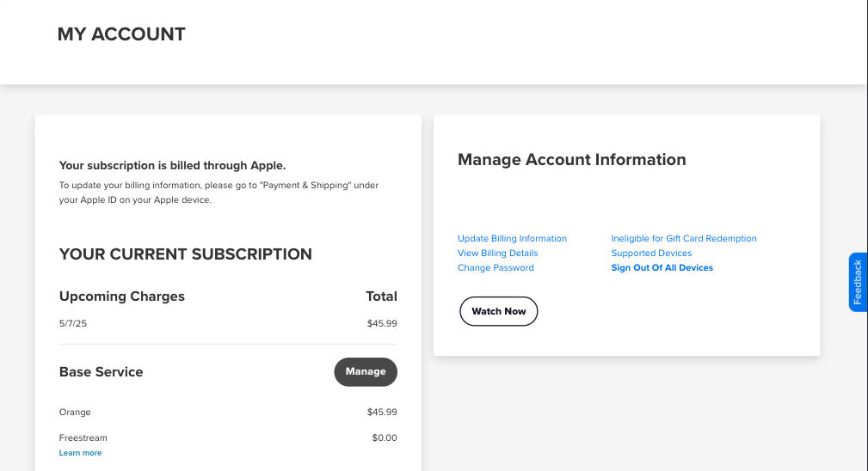Viewport: 868px width, 471px height.
Task: Click the Base Service heading
Action: 101,372
